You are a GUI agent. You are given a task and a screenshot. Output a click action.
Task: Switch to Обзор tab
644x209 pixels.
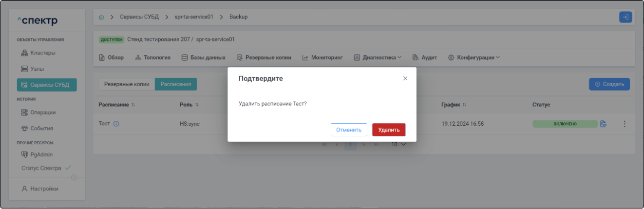112,57
